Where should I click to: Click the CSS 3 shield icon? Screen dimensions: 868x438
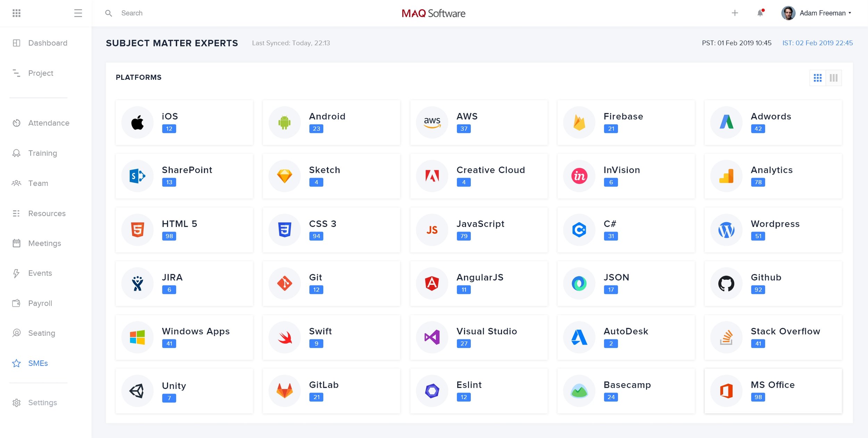[284, 230]
